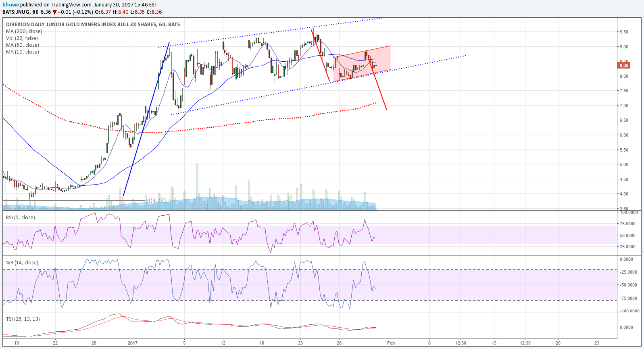Click the 0.0000 label in the TSI pane

(626, 327)
